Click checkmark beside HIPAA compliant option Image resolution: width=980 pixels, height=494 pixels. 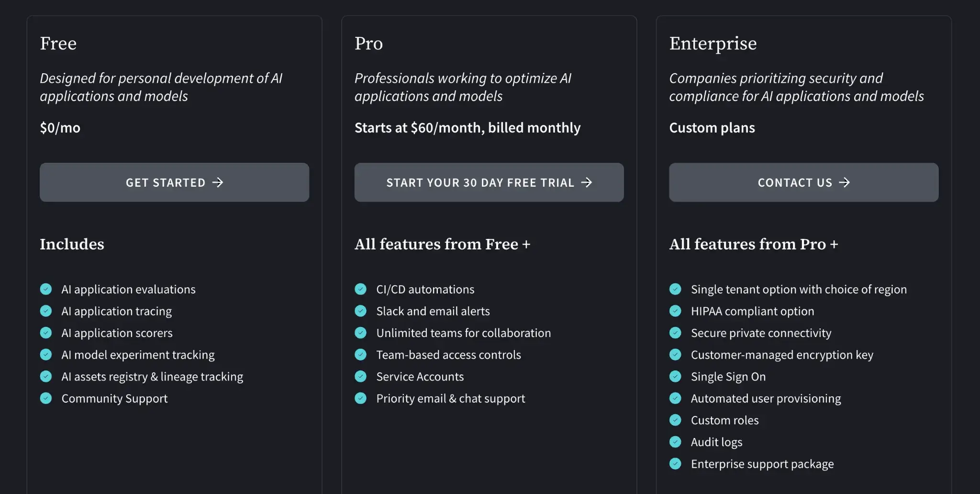click(x=675, y=311)
